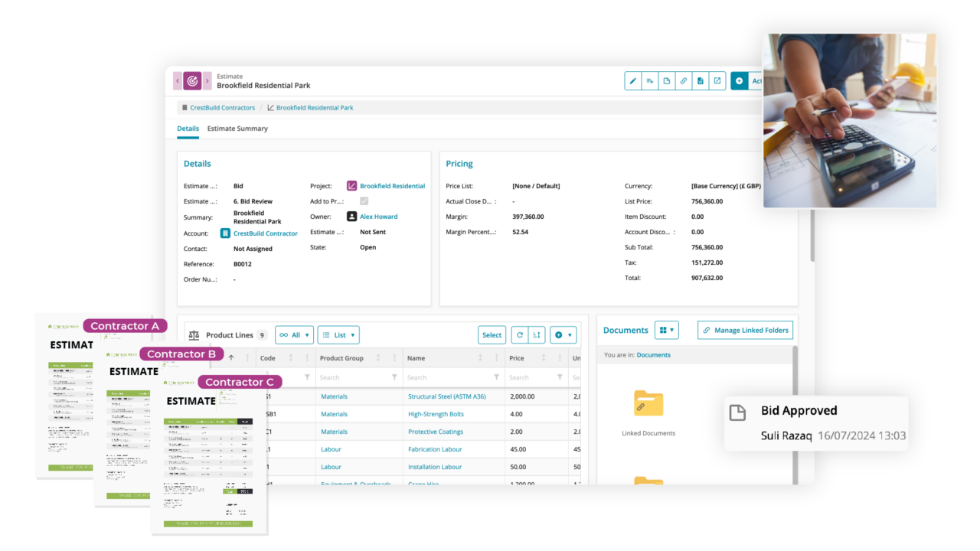Open Brookfield Residential project link
Image resolution: width=980 pixels, height=551 pixels.
(x=392, y=186)
